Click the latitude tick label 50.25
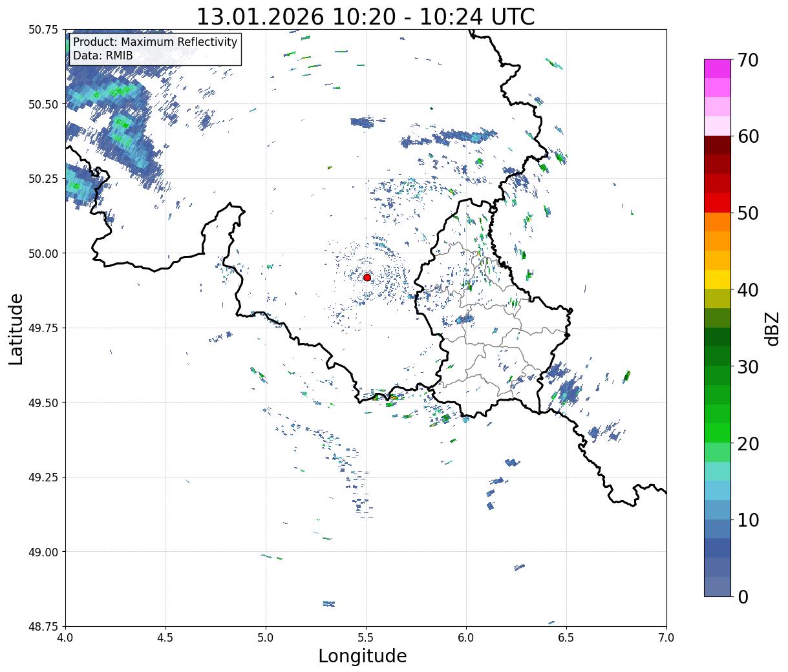788x672 pixels. [x=43, y=179]
